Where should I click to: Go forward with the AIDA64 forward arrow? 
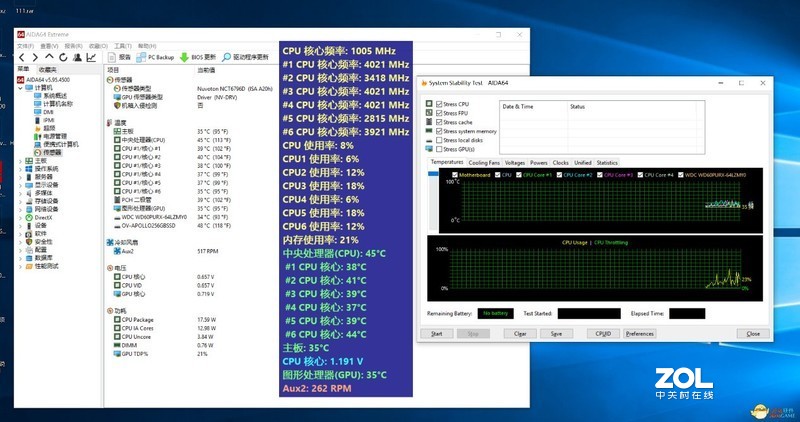pos(35,58)
